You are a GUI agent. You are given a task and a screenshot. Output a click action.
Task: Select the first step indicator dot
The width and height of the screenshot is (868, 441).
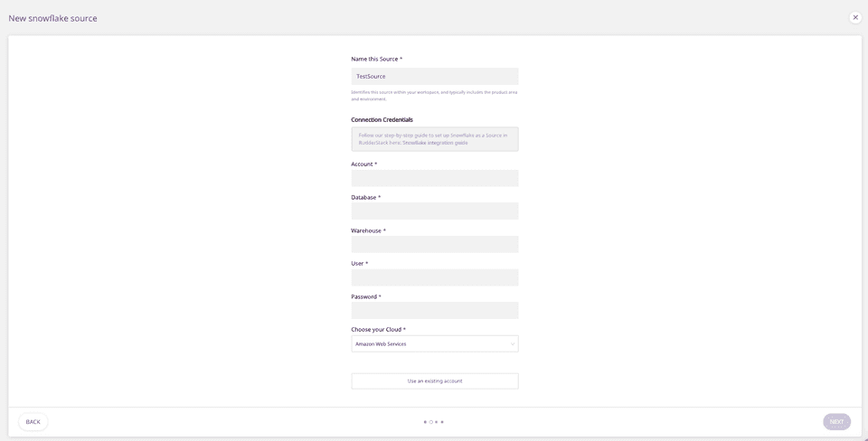425,422
